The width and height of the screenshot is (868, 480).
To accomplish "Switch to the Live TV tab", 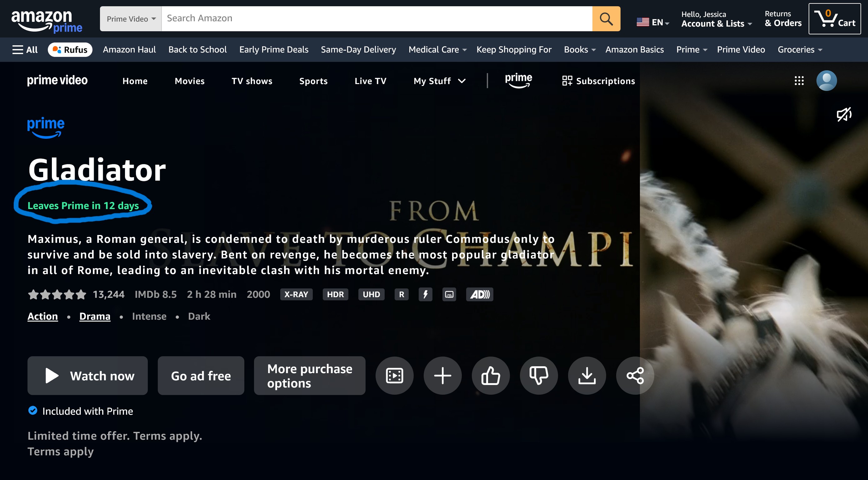I will (x=370, y=81).
